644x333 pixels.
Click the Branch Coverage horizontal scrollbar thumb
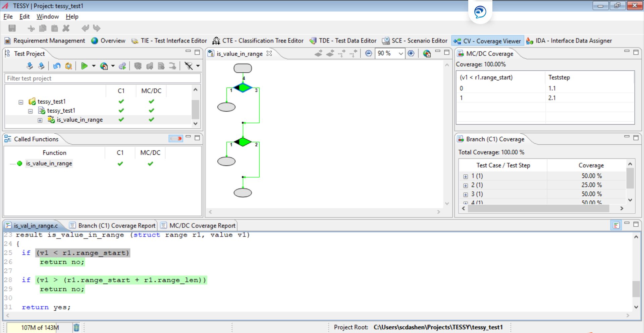tap(538, 208)
